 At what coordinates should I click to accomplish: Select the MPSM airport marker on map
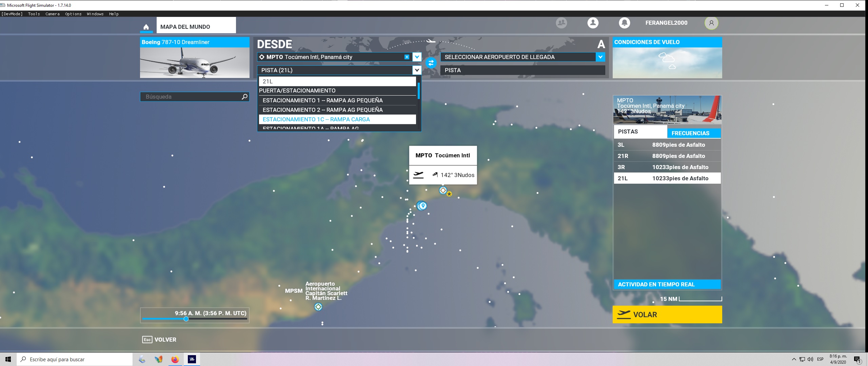(x=318, y=307)
